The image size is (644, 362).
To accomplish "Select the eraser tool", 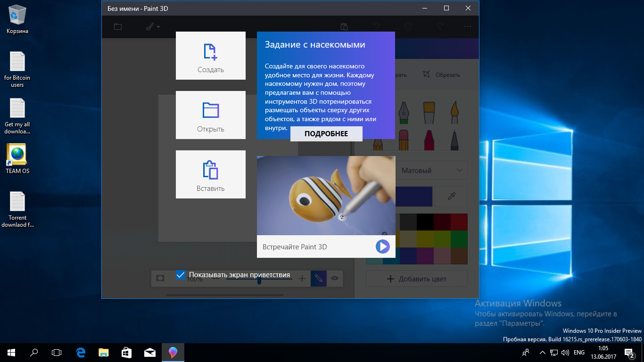I will click(x=404, y=140).
